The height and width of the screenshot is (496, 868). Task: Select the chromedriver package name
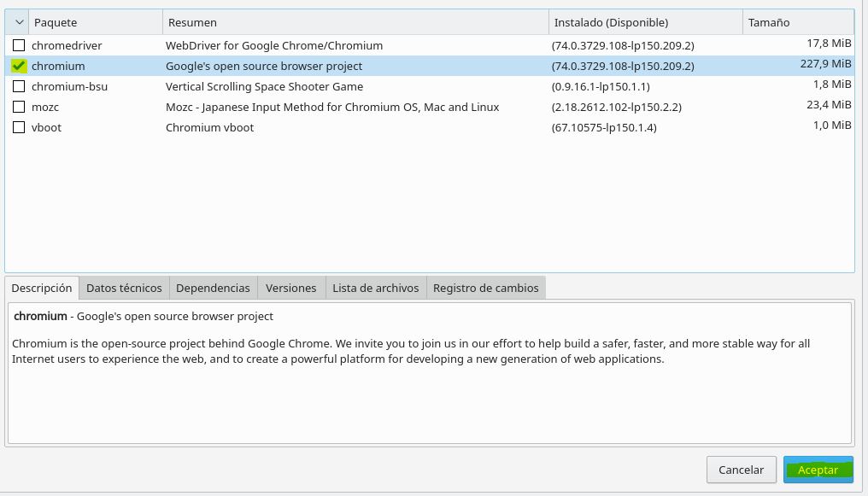tap(67, 45)
